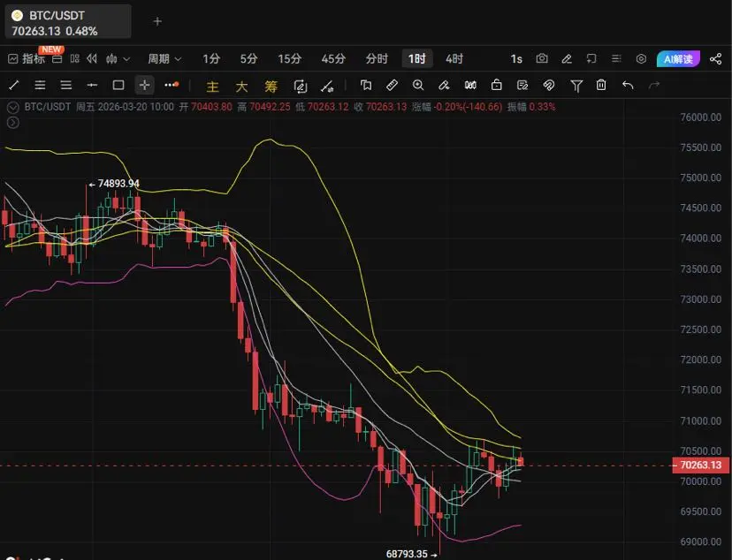
Task: Open the list menu icon in top toolbar
Action: (x=616, y=59)
